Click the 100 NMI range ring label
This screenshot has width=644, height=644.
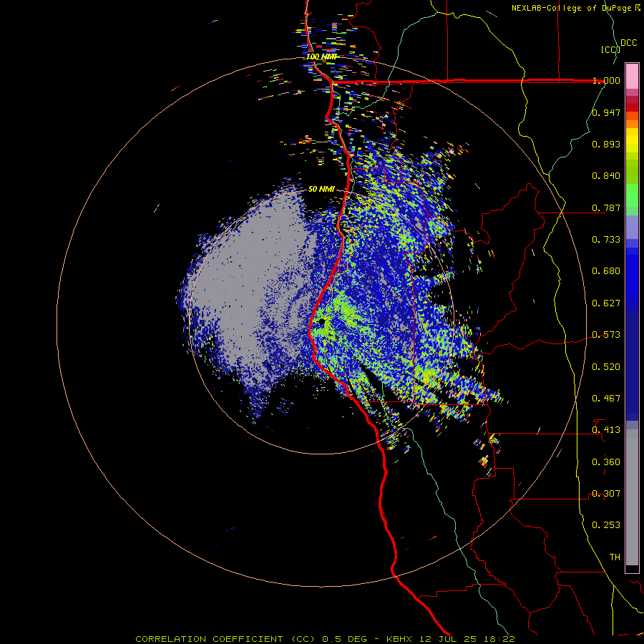coord(321,57)
